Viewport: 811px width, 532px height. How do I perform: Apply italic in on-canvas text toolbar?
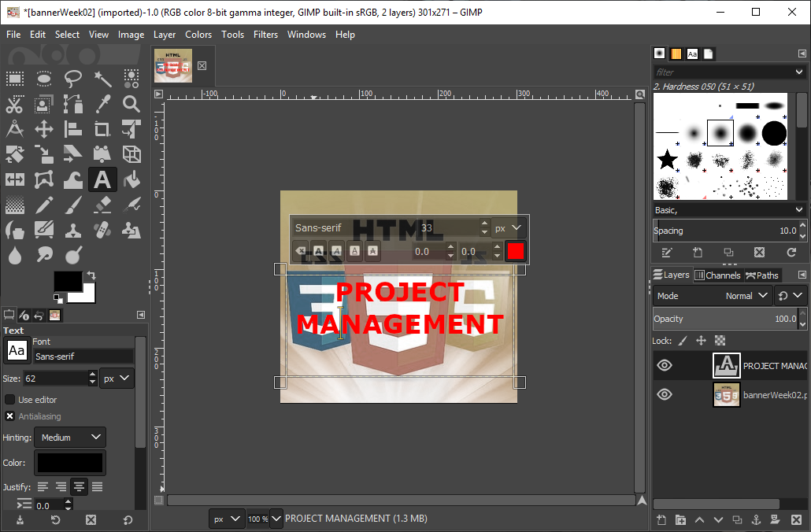click(337, 251)
